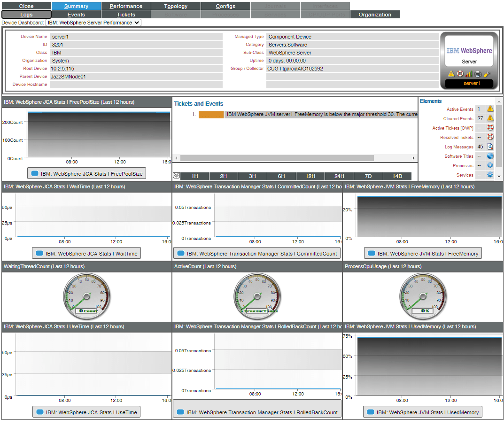504x426 pixels.
Task: Toggle the JCA Stats FreePoolSize legend entry
Action: coord(86,173)
